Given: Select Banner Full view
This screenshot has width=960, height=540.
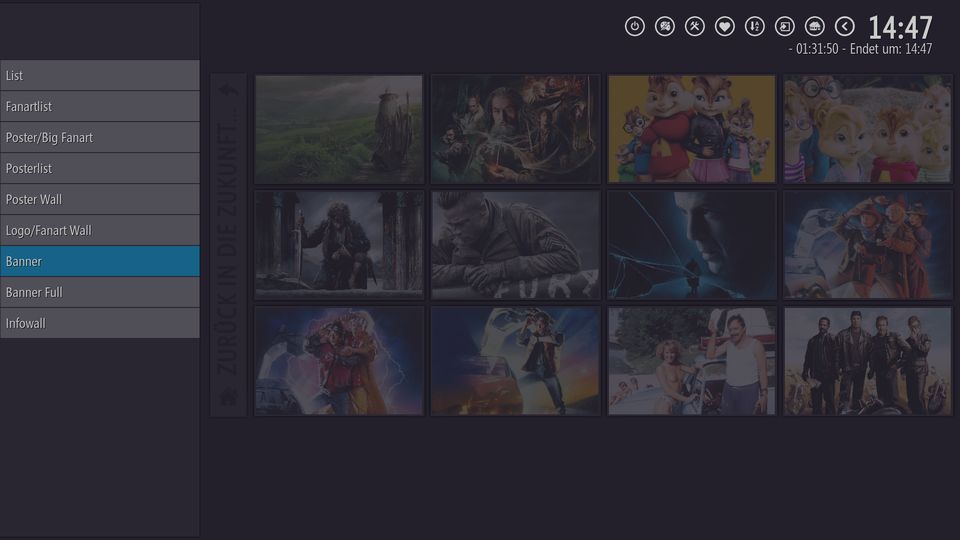Looking at the screenshot, I should tap(100, 293).
